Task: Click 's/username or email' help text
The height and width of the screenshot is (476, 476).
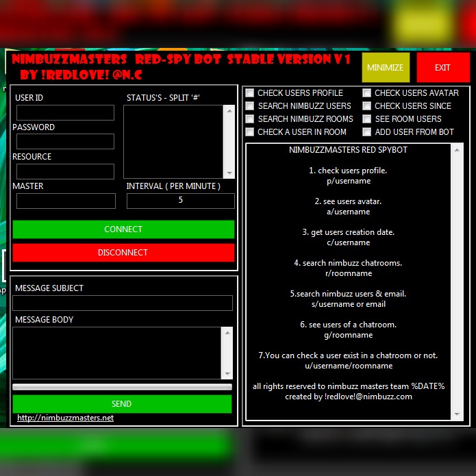Action: click(x=349, y=305)
